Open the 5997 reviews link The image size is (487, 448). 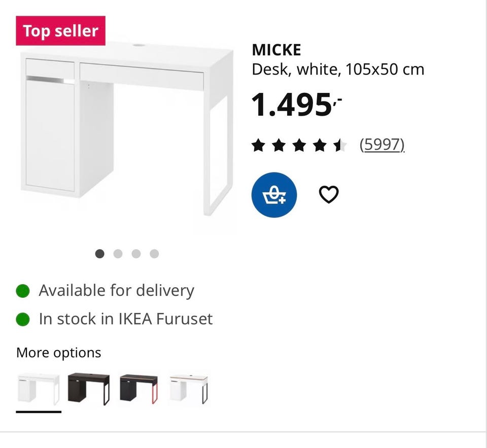381,146
